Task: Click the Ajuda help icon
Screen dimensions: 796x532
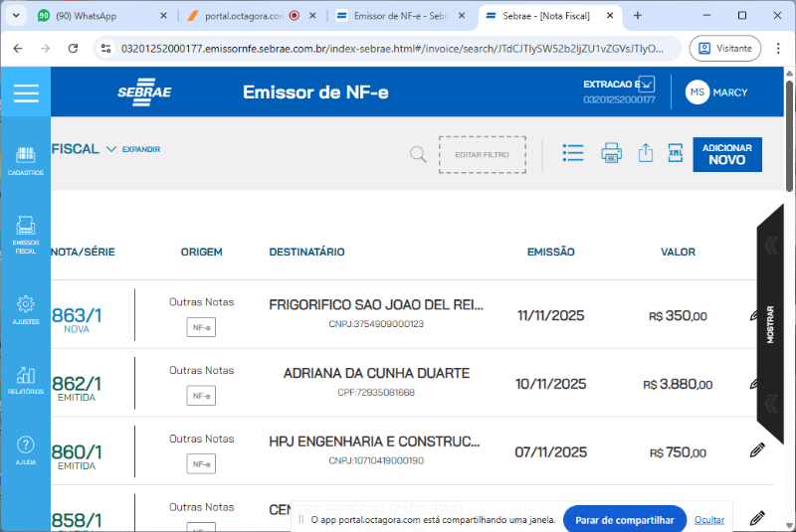Action: (26, 449)
